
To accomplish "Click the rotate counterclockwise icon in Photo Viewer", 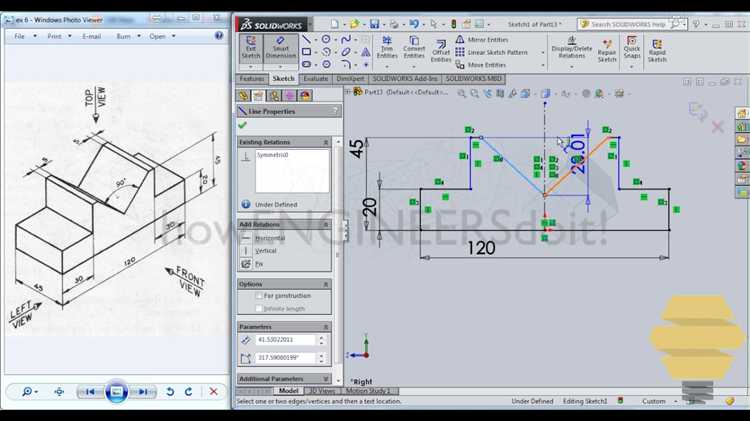I will point(170,392).
